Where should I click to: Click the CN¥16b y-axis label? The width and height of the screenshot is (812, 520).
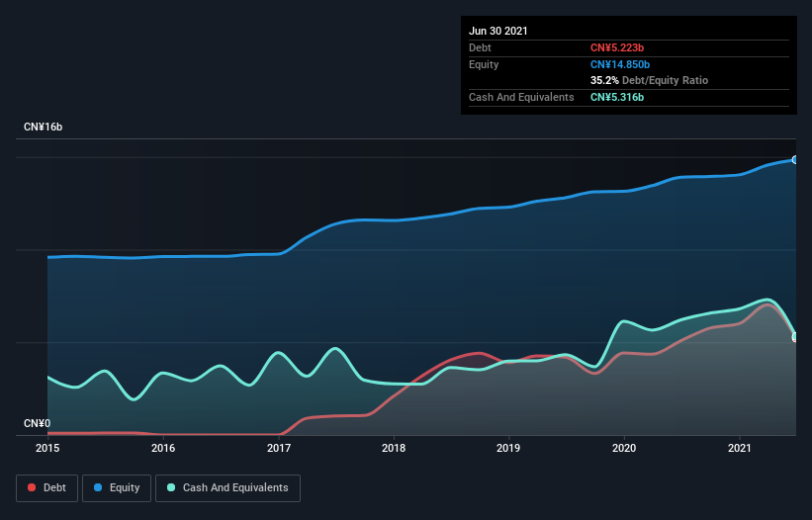click(43, 127)
